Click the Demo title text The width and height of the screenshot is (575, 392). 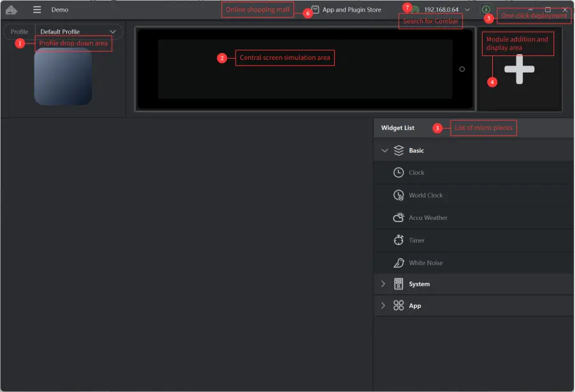click(x=59, y=10)
